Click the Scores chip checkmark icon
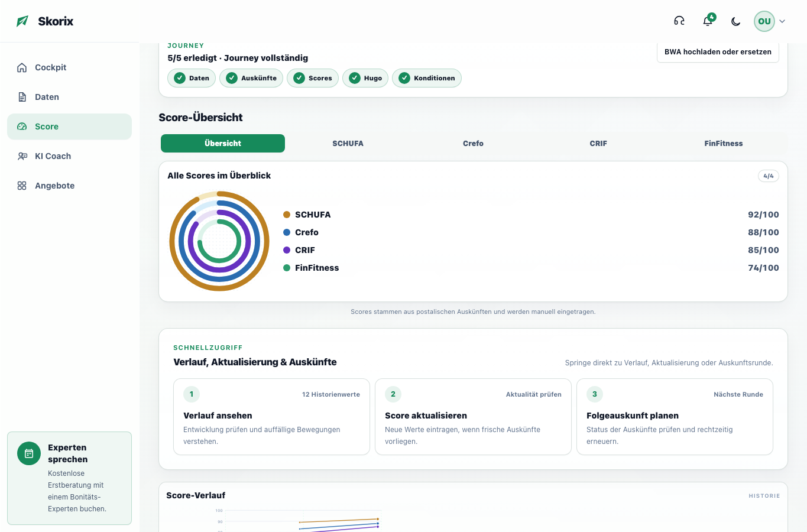 [x=299, y=78]
